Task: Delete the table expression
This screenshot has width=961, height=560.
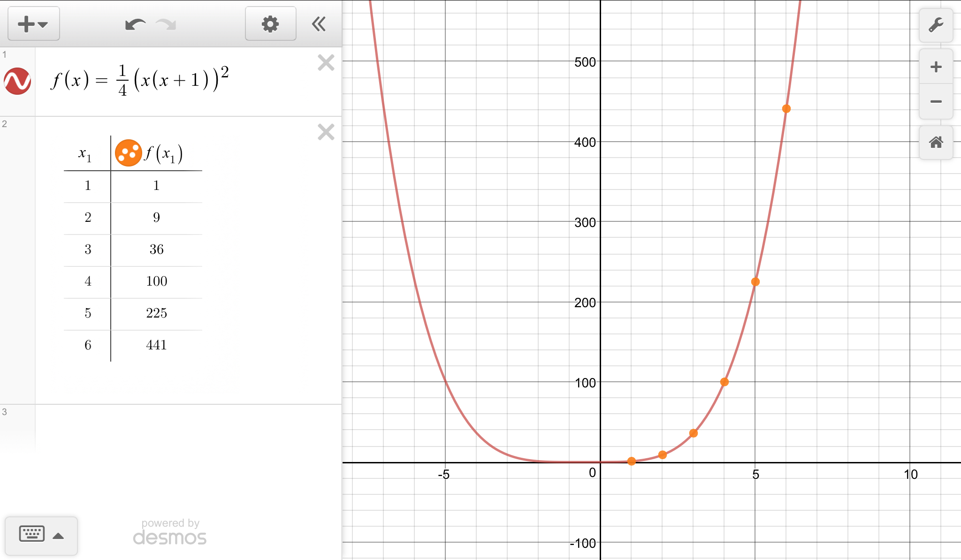Action: coord(326,132)
